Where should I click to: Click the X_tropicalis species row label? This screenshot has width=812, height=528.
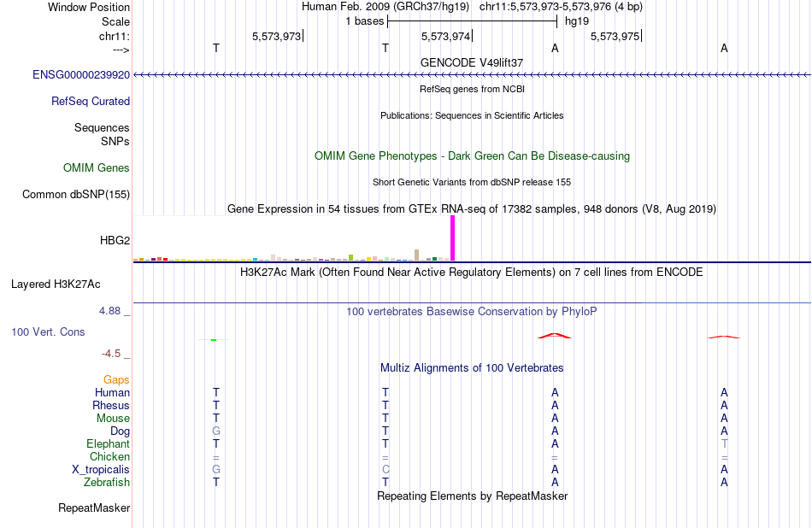[101, 470]
